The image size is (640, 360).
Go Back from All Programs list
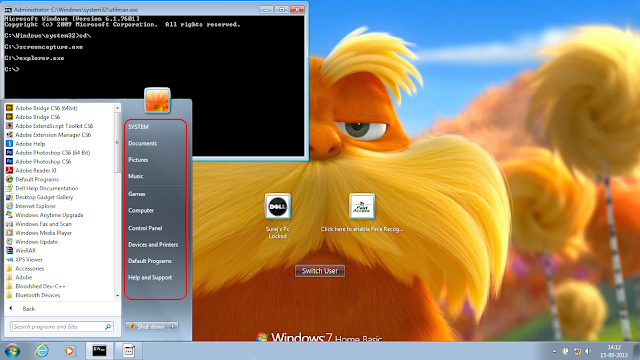tap(29, 309)
